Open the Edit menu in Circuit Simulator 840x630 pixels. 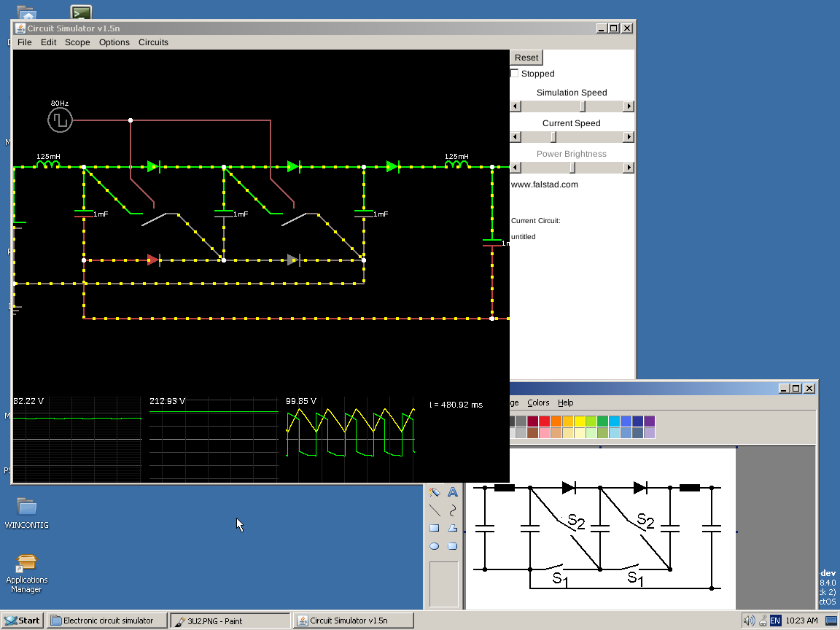click(48, 42)
